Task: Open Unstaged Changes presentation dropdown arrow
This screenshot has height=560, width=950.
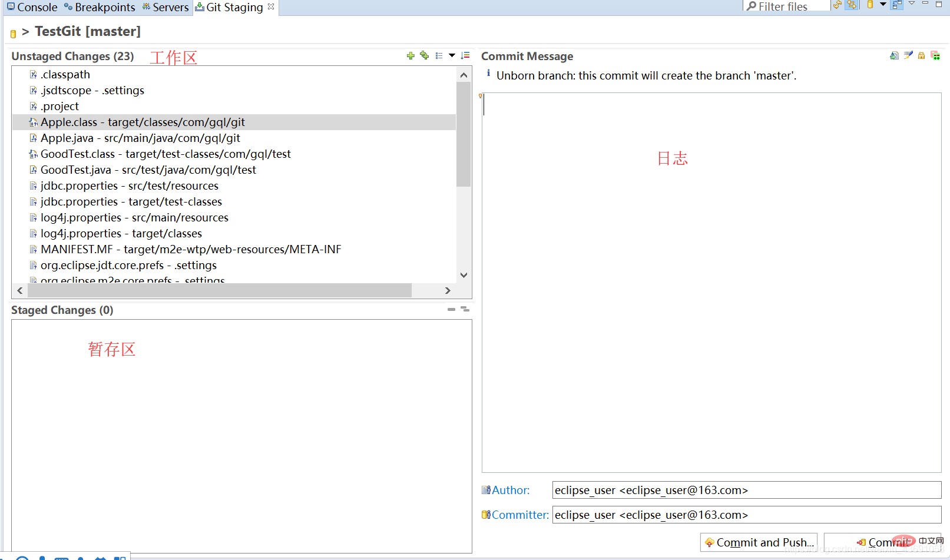Action: pos(452,56)
